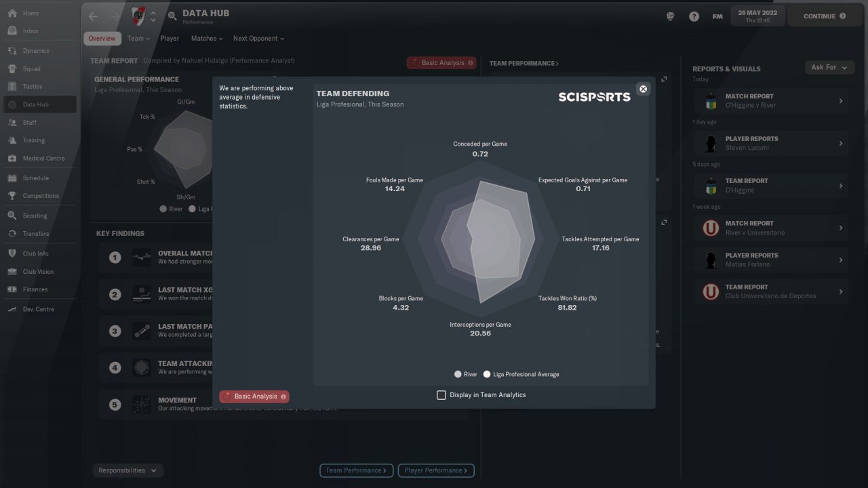
Task: Expand the Next Opponent dropdown
Action: pyautogui.click(x=258, y=39)
